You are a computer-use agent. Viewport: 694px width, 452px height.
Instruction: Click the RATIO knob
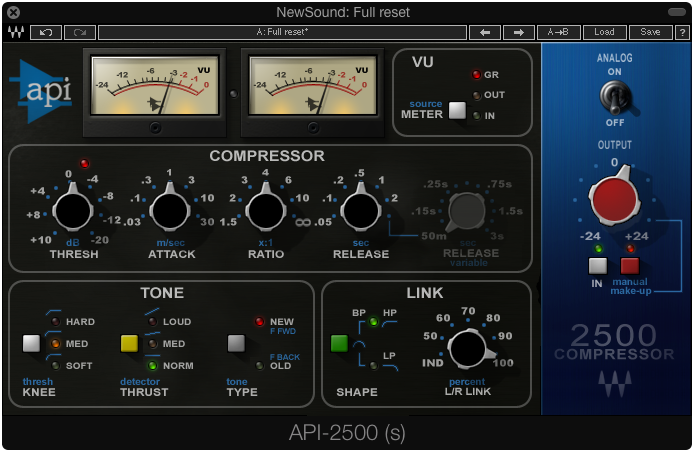click(266, 210)
